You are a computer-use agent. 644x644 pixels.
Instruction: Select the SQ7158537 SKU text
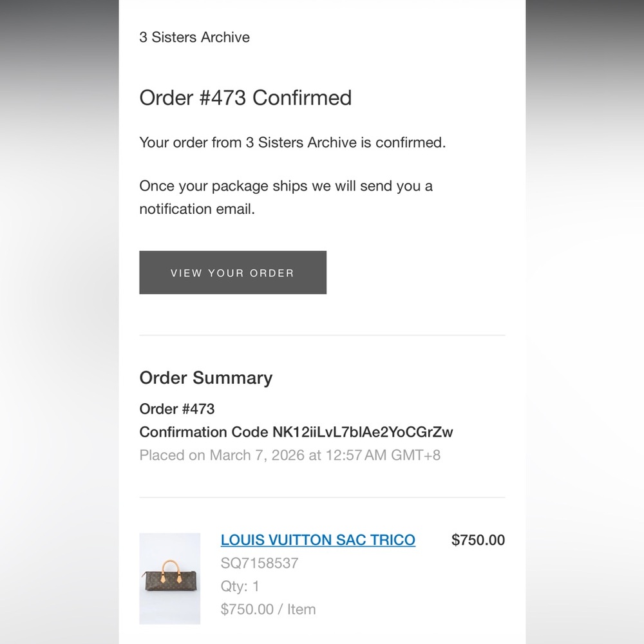click(259, 563)
